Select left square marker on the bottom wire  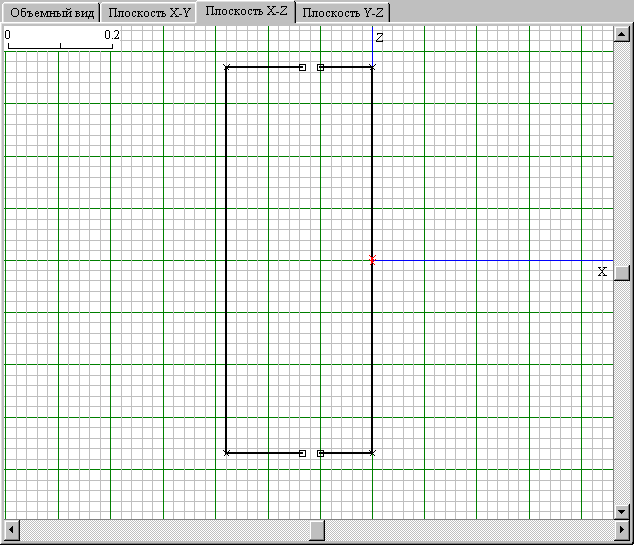(302, 453)
